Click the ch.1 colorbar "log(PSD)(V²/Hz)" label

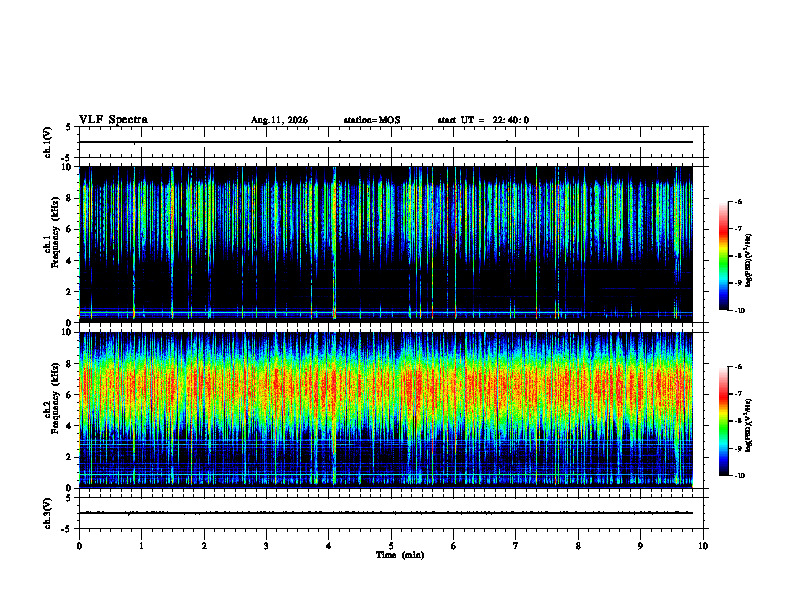[x=749, y=261]
